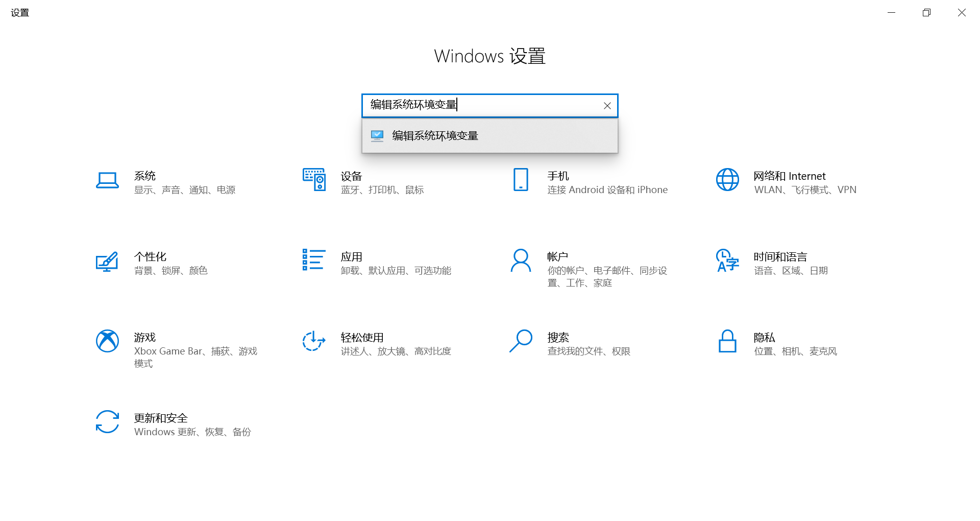980x521 pixels.
Task: Open the 设备 (Devices) settings icon
Action: coord(313,180)
